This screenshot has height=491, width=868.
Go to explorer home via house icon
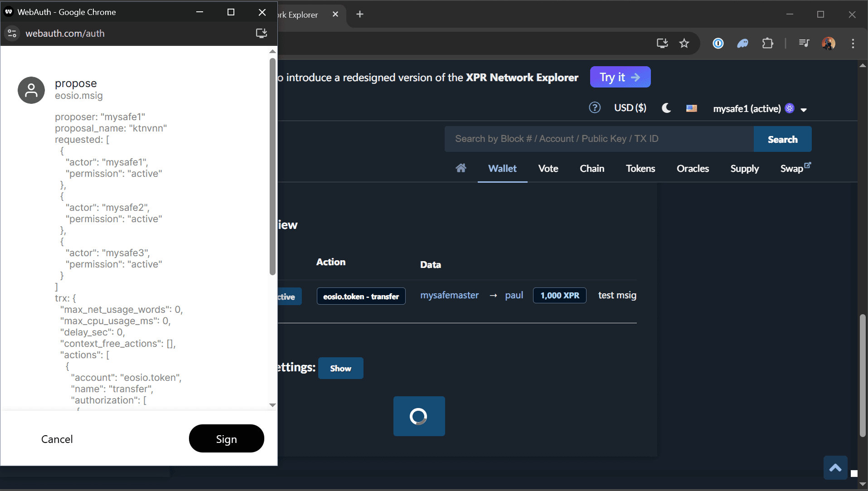point(461,168)
